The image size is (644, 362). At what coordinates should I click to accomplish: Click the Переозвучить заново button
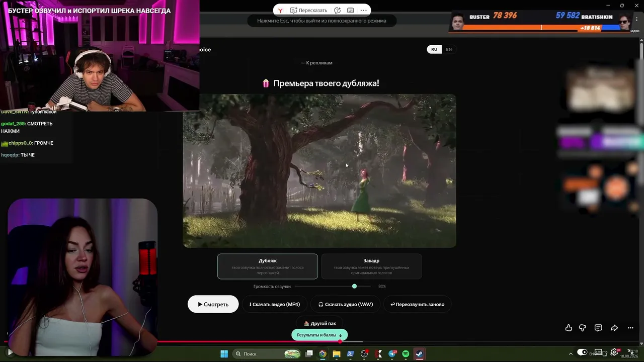tap(417, 304)
